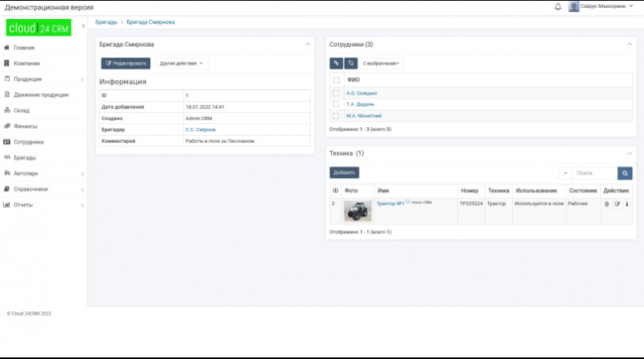Open the С.С. Смирнов brigadier link
The width and height of the screenshot is (644, 359).
(200, 129)
